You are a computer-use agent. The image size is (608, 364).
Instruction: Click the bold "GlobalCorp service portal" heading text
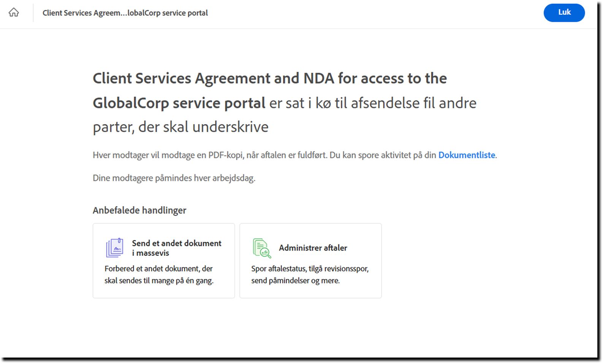coord(179,103)
